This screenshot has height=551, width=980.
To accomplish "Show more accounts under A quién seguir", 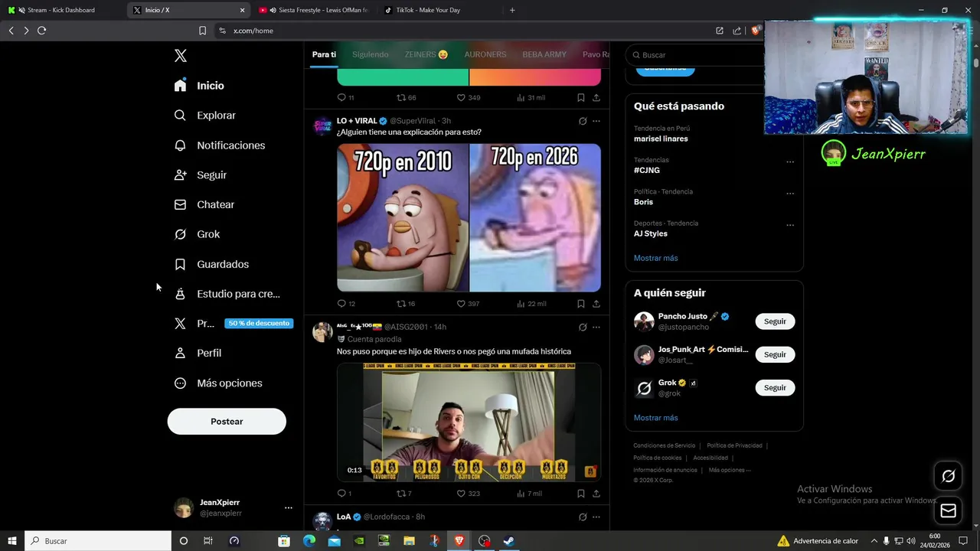I will [x=655, y=418].
